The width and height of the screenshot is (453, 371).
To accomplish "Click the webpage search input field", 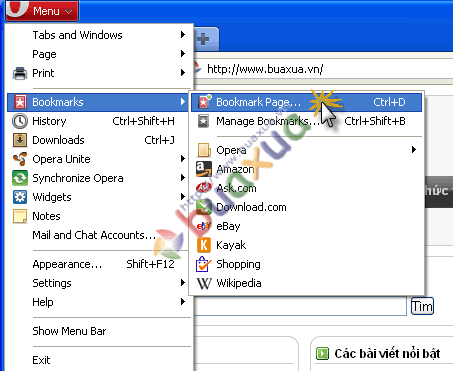I will (300, 306).
